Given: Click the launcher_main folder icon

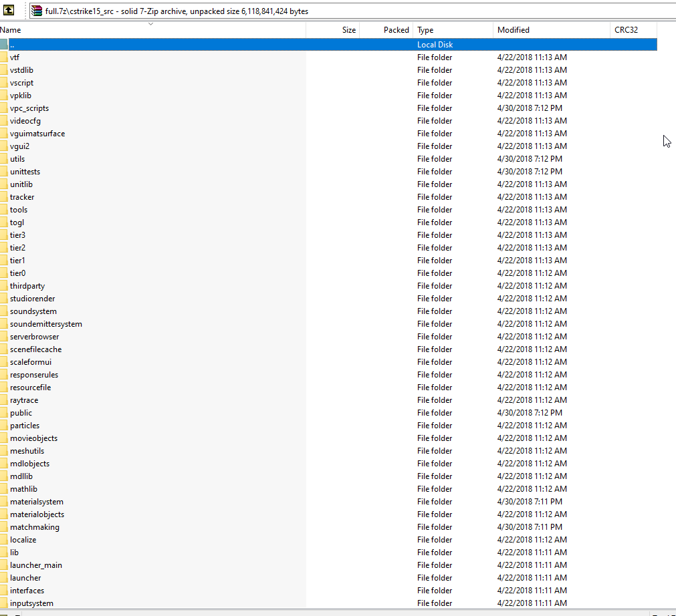Looking at the screenshot, I should [x=3, y=565].
